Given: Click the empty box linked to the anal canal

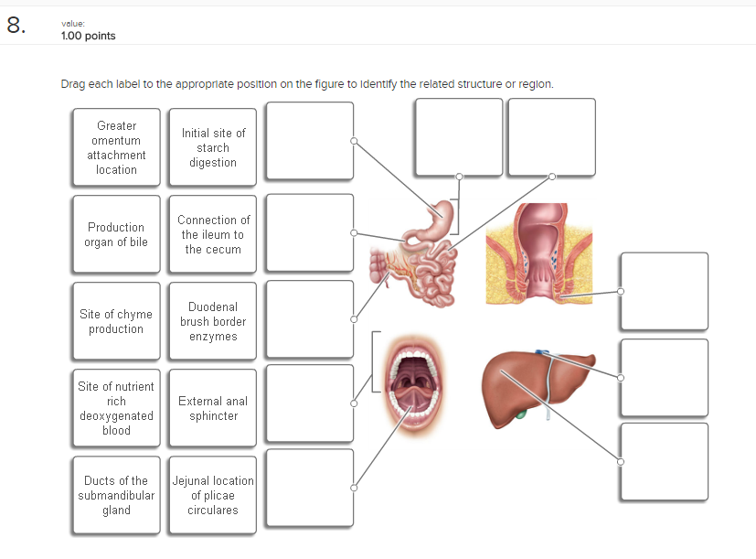Looking at the screenshot, I should (664, 291).
